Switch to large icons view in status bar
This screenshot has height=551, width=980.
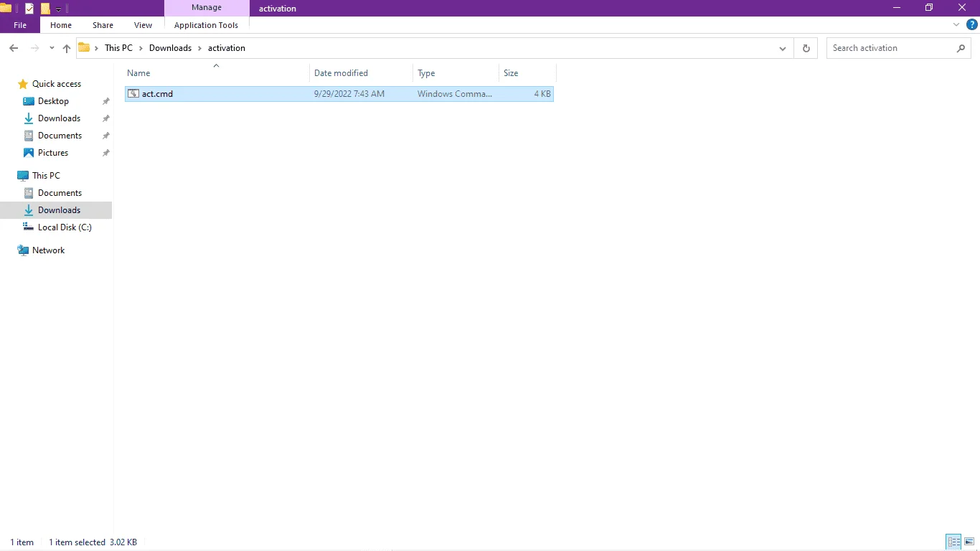click(970, 542)
